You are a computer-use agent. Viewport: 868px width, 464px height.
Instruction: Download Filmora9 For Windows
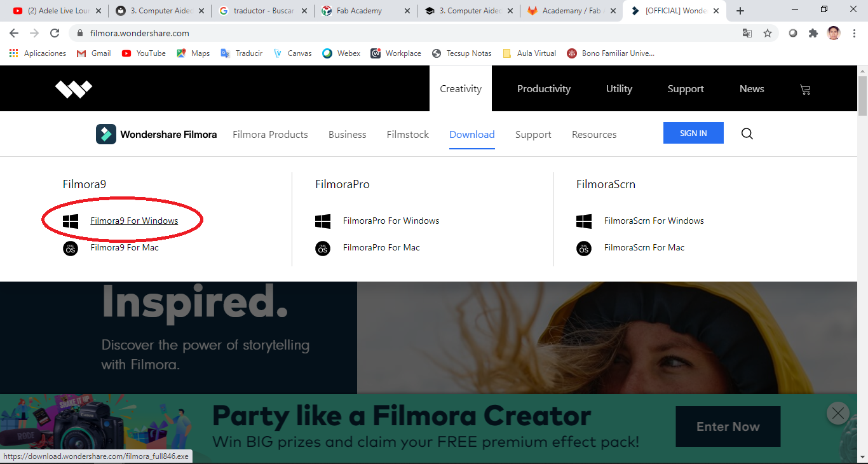click(x=134, y=221)
